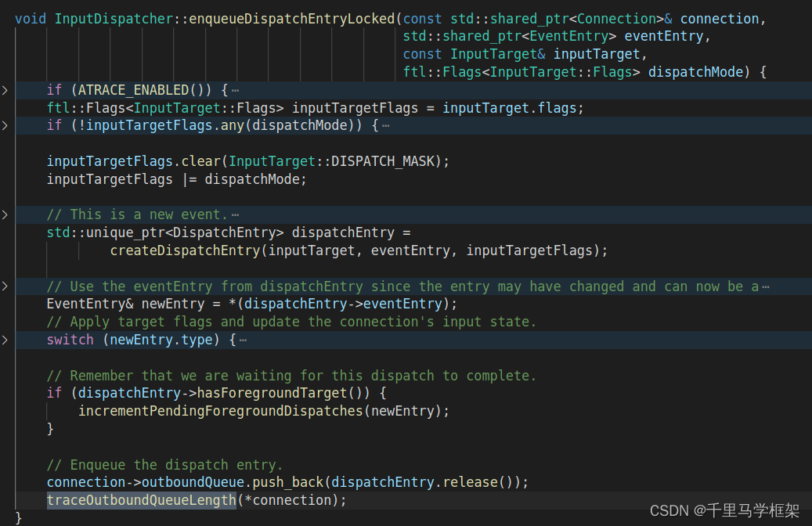Click the newEntry variable declaration
Screen dimensions: 812x526
point(173,304)
